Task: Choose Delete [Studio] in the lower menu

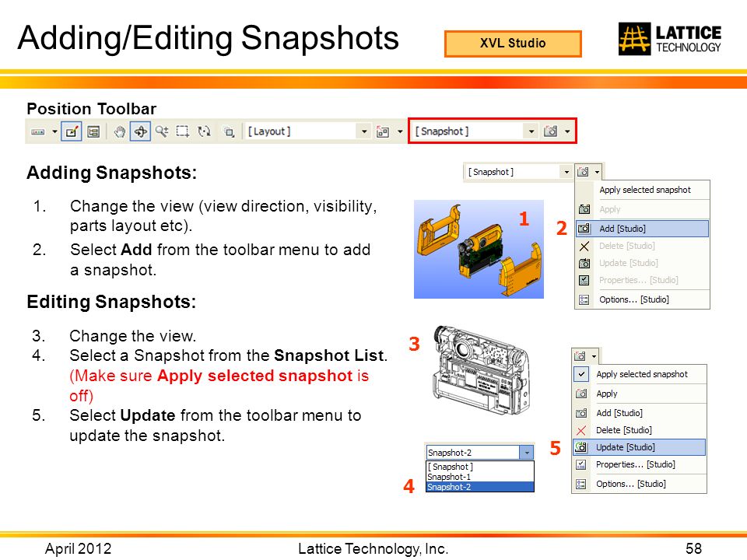Action: pyautogui.click(x=640, y=430)
